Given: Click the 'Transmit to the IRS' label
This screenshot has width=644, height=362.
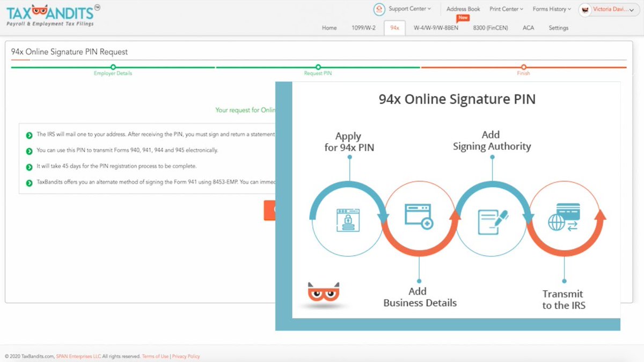Looking at the screenshot, I should (563, 300).
